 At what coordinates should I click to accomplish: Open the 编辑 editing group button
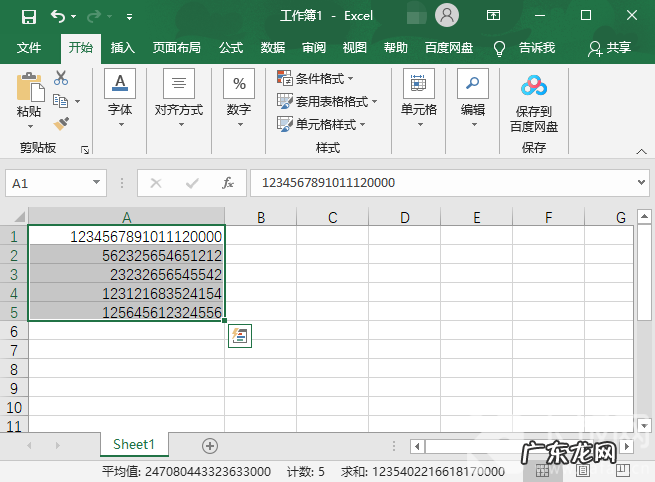click(473, 98)
